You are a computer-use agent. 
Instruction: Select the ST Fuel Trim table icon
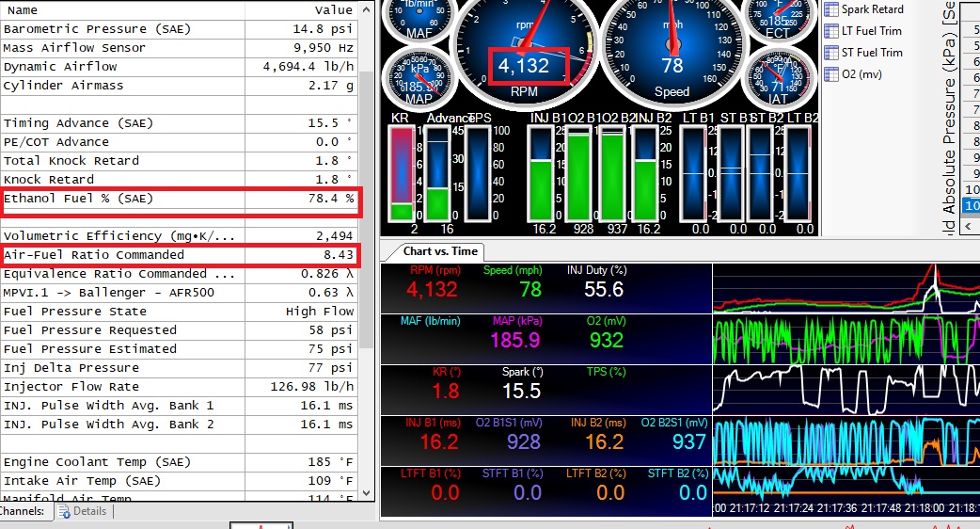(831, 53)
